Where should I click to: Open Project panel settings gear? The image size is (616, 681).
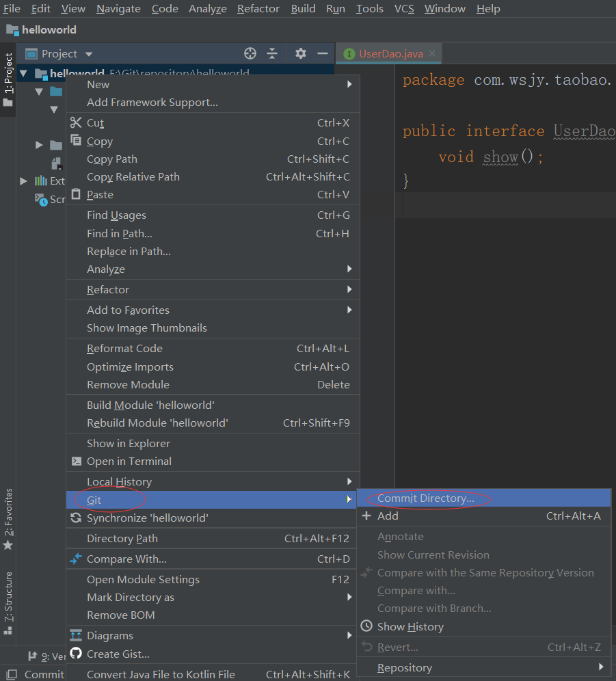(301, 53)
